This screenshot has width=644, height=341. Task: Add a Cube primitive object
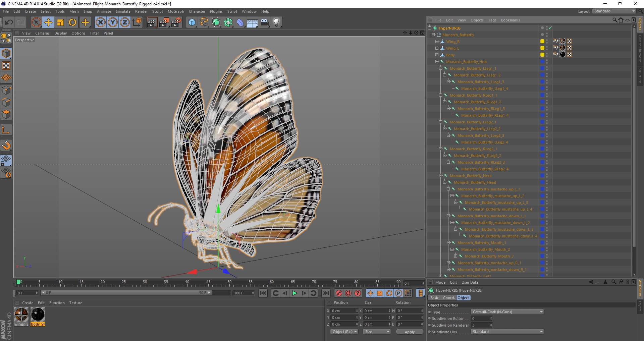192,22
